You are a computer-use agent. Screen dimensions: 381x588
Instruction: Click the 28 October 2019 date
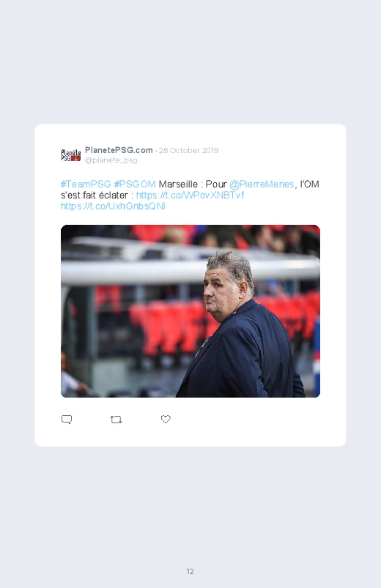coord(188,150)
